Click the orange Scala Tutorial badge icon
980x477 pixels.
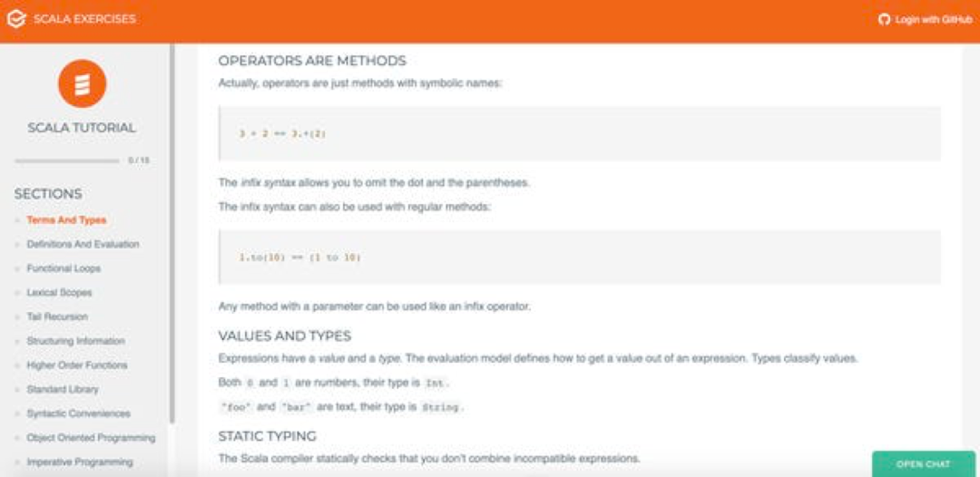pos(82,83)
